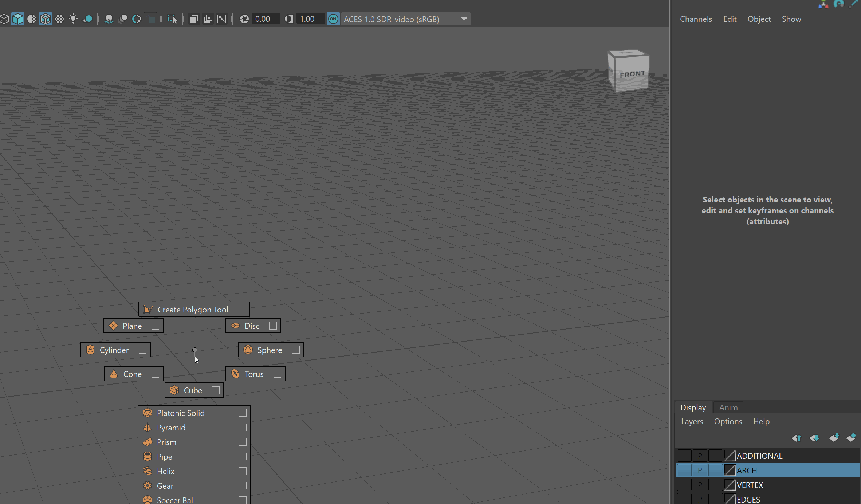
Task: Click move layer down icon
Action: point(814,438)
